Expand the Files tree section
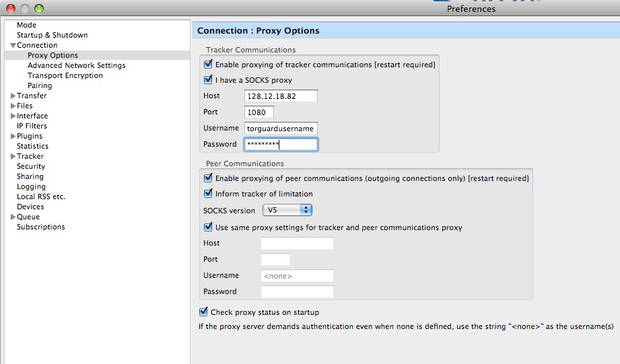The height and width of the screenshot is (364, 620). click(x=13, y=106)
